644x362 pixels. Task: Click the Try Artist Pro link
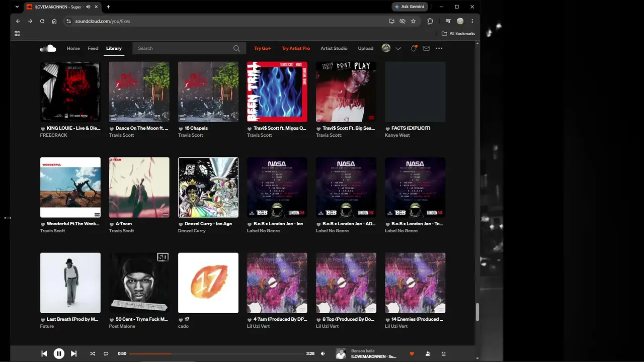tap(296, 48)
